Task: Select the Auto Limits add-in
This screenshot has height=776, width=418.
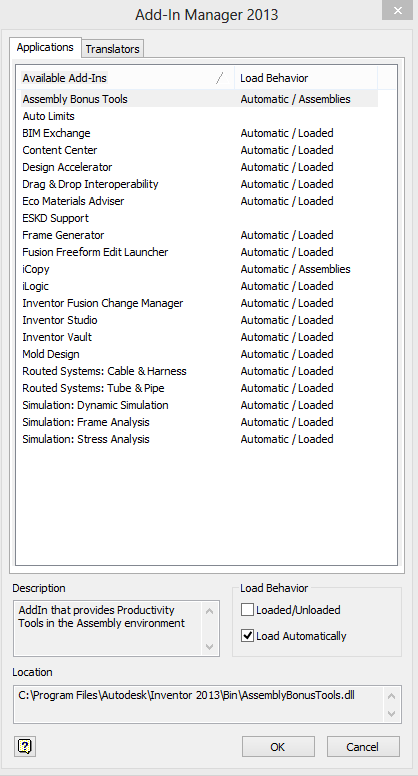Action: pyautogui.click(x=198, y=116)
